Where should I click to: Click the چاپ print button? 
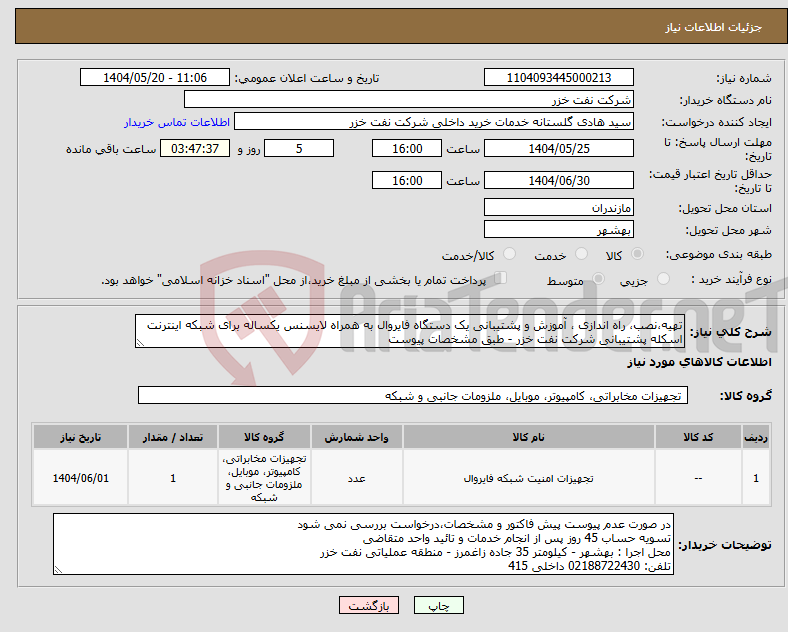click(439, 605)
